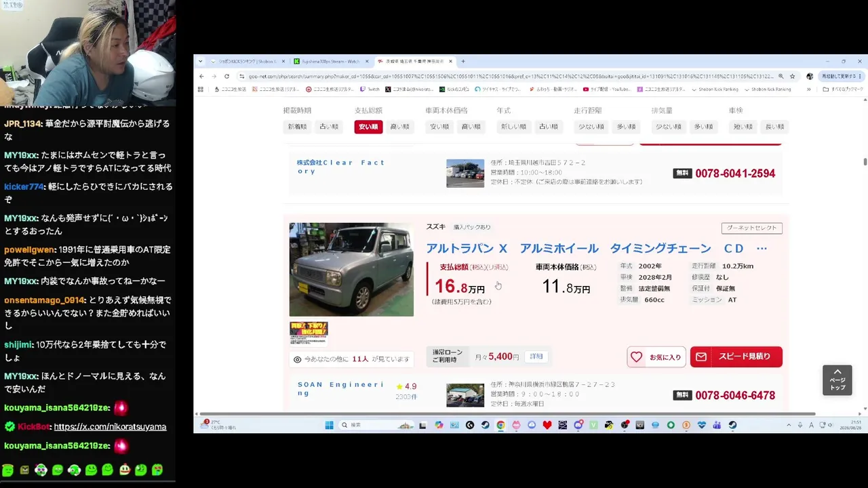
Task: Switch to the Shobon KICK ranking tab
Action: tap(248, 61)
